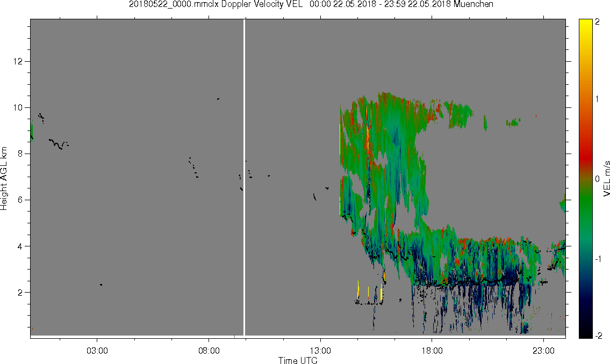Click the 13:00 time axis label
The image size is (610, 364).
coord(320,351)
